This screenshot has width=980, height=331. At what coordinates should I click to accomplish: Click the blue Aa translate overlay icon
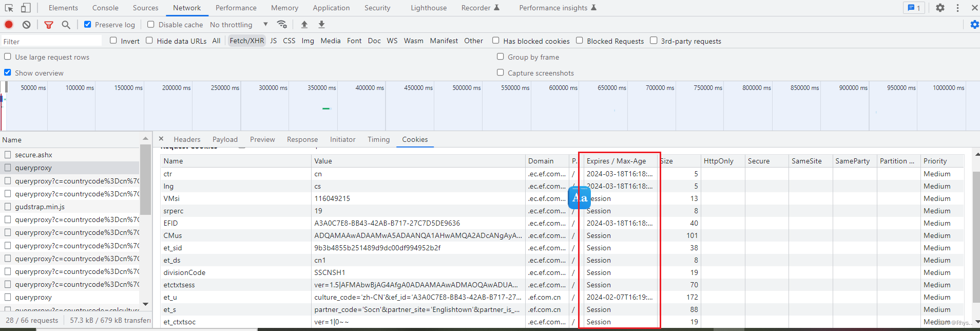coord(579,198)
